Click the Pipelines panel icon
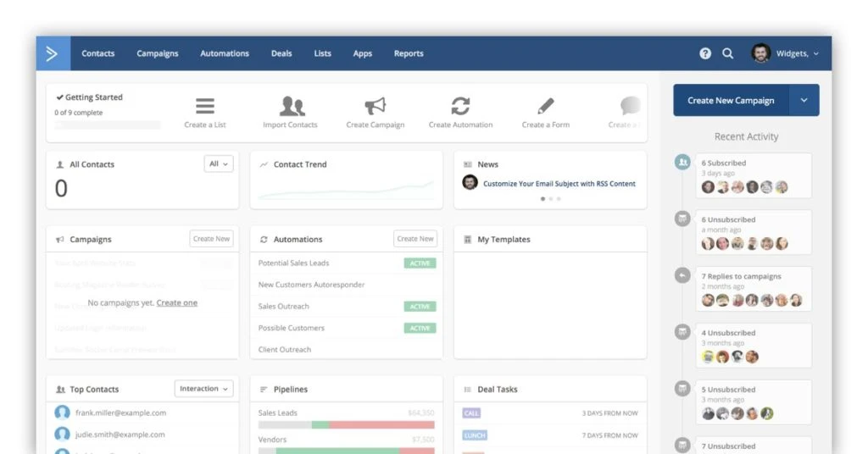The image size is (868, 454). 264,390
